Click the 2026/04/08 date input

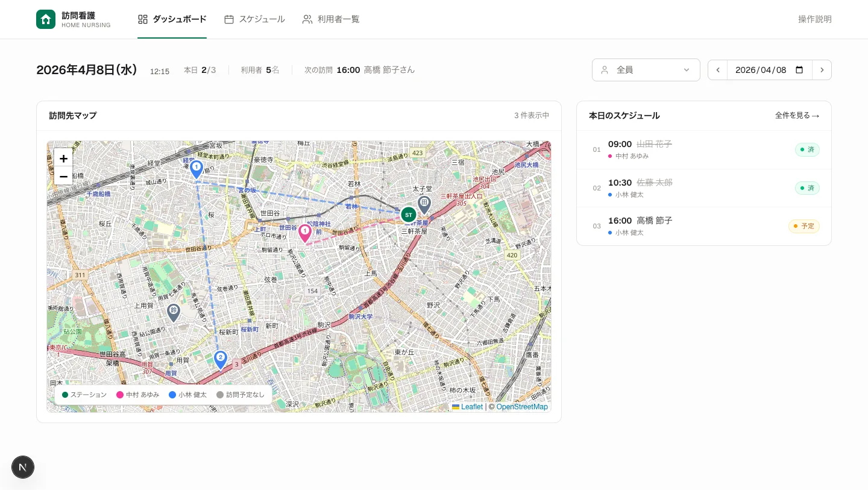[x=770, y=70]
